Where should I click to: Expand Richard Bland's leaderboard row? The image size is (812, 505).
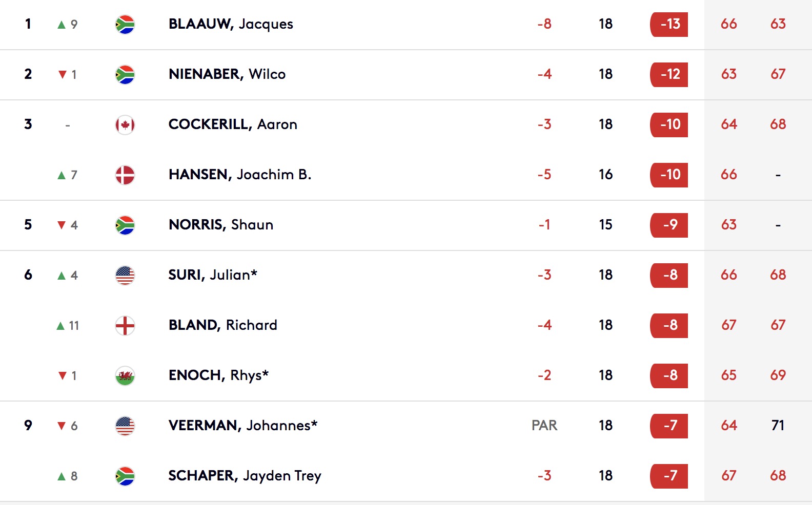click(x=406, y=325)
